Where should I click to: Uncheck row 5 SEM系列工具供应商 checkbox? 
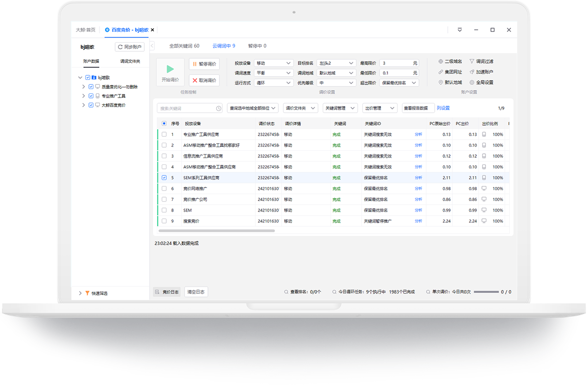164,178
